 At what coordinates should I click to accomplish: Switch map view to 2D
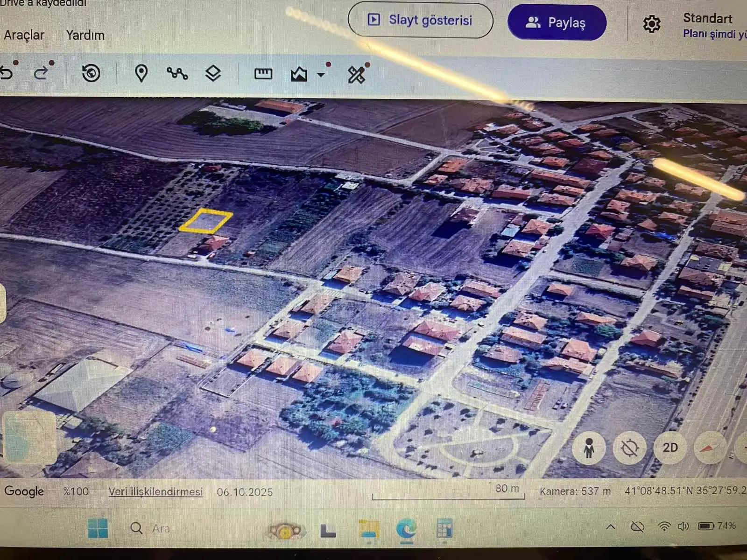pyautogui.click(x=670, y=448)
